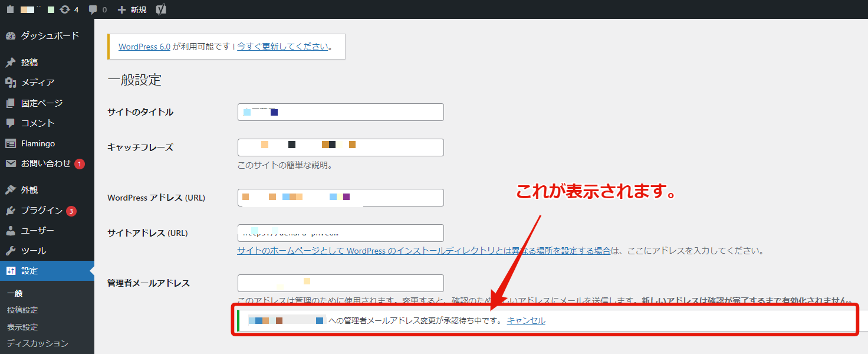
Task: Click the site name in admin bar
Action: click(37, 9)
